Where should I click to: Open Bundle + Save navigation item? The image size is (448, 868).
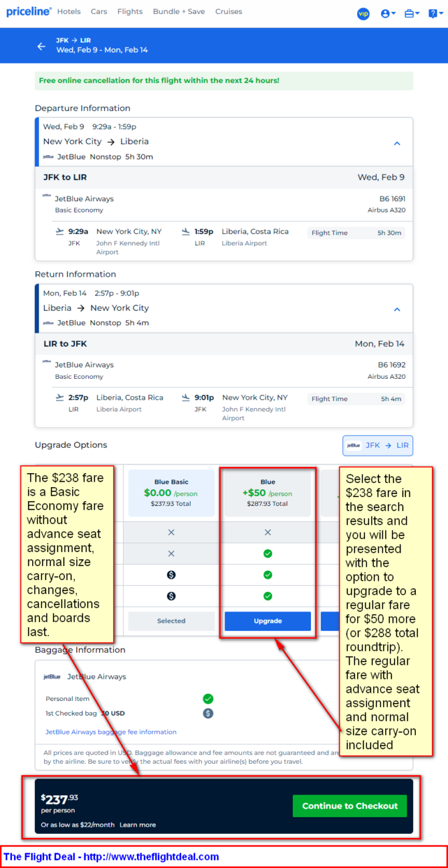(179, 11)
